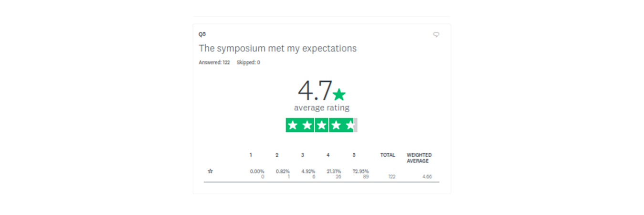Viewport: 644px width, 215px height.
Task: Click the "Skipped: 0" text
Action: (248, 63)
